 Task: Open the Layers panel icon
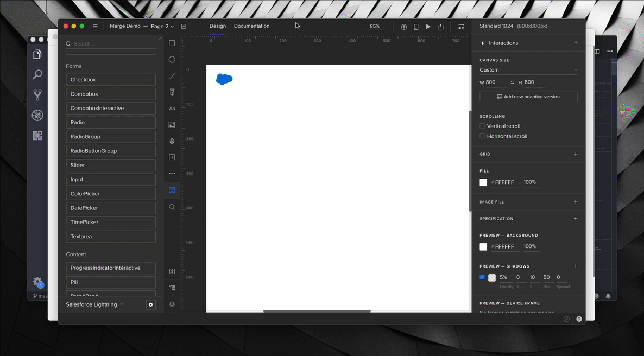coord(172,304)
